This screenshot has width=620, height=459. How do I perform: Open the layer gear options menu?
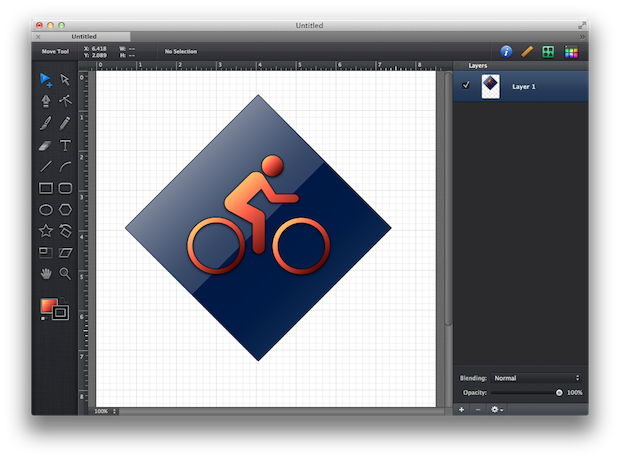pos(497,410)
